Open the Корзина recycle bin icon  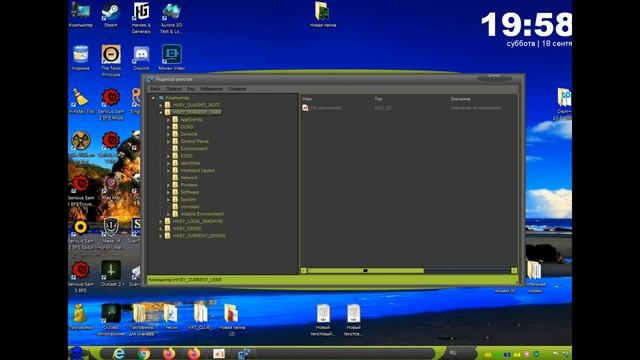(x=80, y=58)
